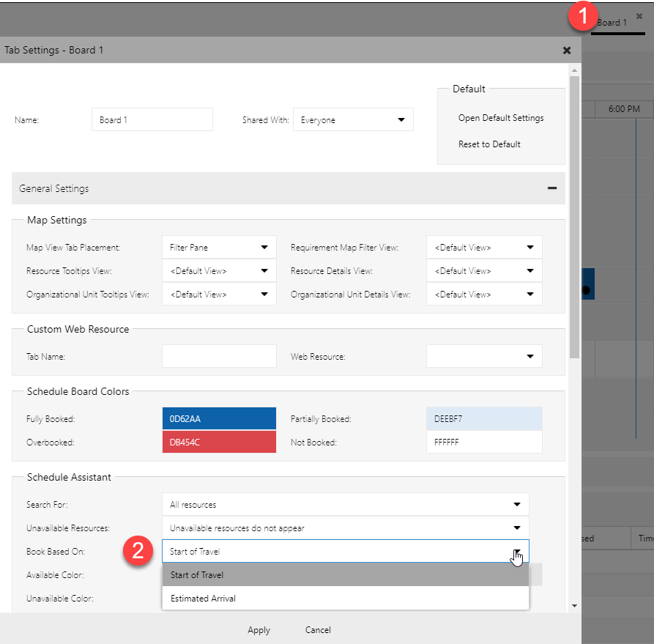The image size is (654, 644).
Task: Click the Fully Booked blue color swatch
Action: point(219,419)
